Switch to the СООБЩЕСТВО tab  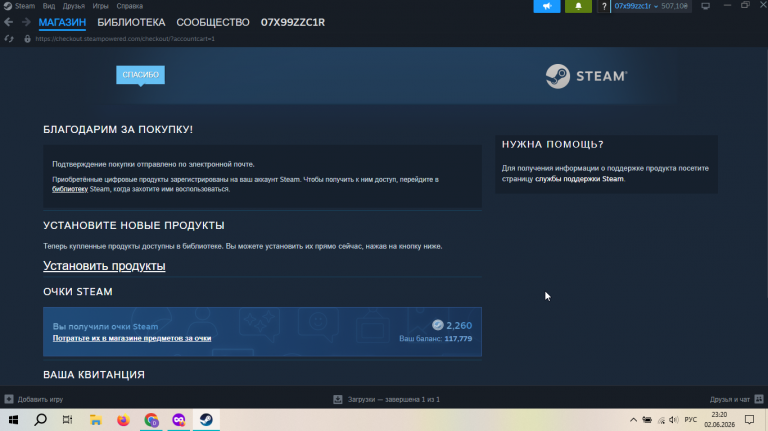click(213, 23)
